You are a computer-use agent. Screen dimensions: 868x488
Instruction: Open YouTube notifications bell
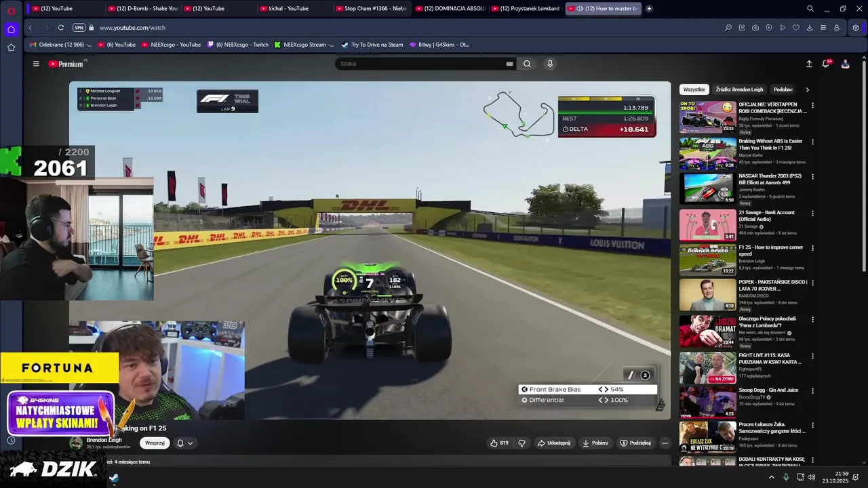tap(826, 64)
